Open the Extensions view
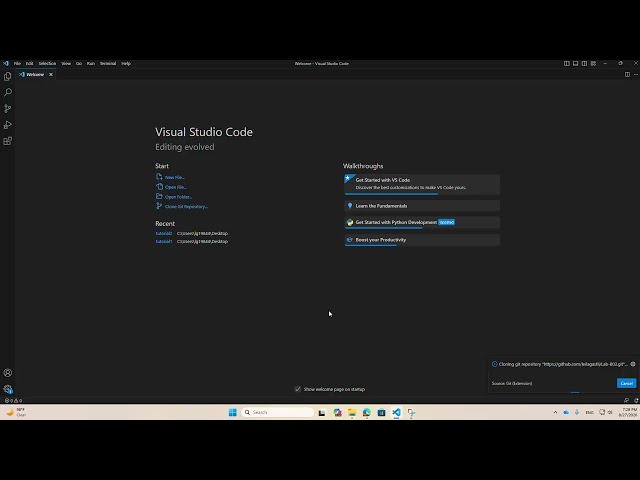 (7, 141)
